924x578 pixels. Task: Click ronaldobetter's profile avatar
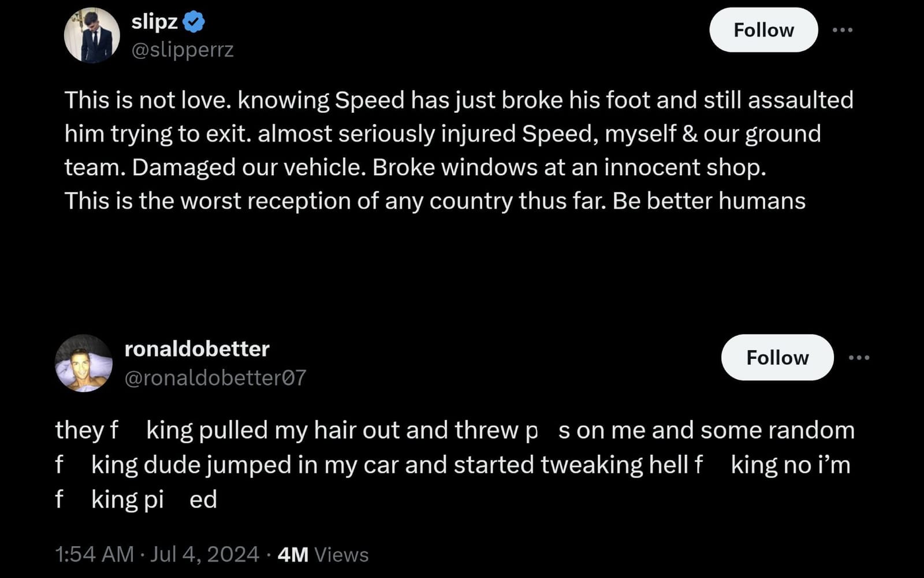(84, 363)
